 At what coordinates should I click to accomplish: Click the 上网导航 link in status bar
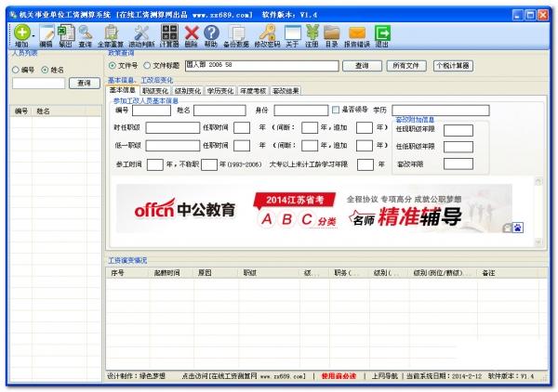tap(384, 376)
